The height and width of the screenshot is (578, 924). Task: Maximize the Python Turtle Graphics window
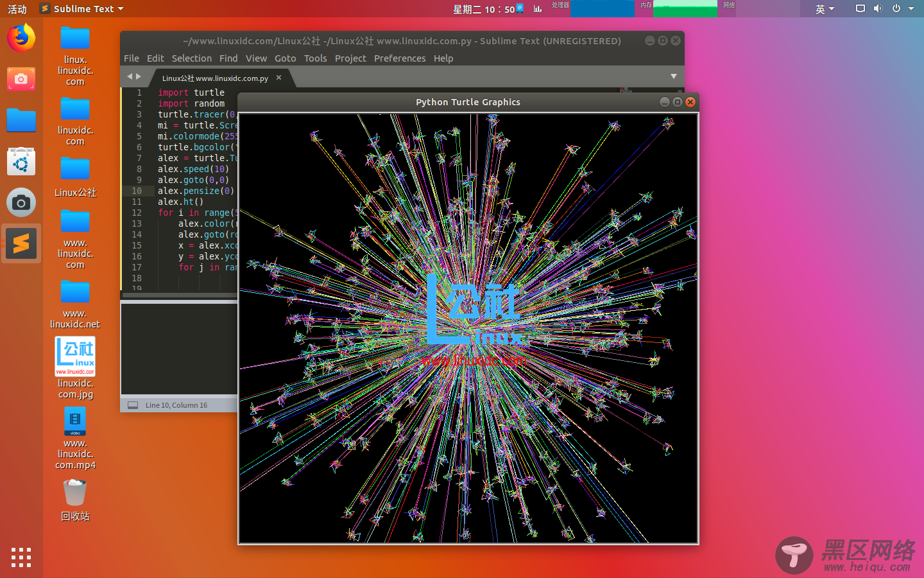point(678,102)
